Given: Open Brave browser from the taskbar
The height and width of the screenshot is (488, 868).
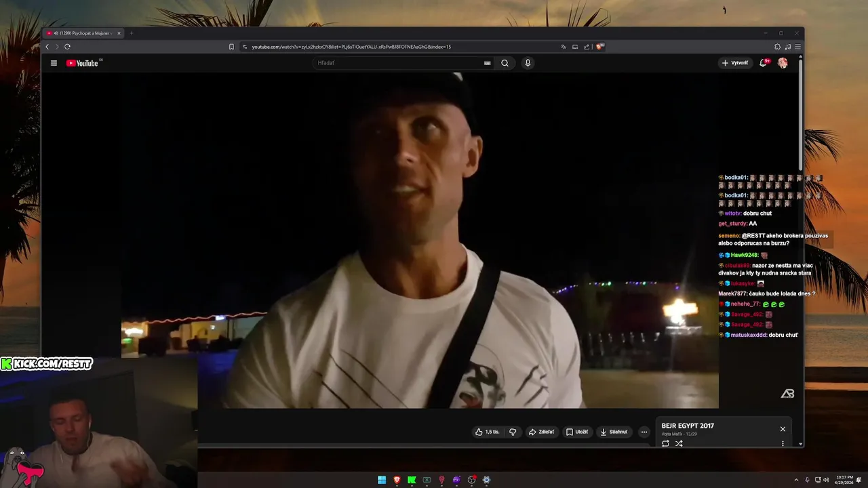Looking at the screenshot, I should (x=397, y=480).
